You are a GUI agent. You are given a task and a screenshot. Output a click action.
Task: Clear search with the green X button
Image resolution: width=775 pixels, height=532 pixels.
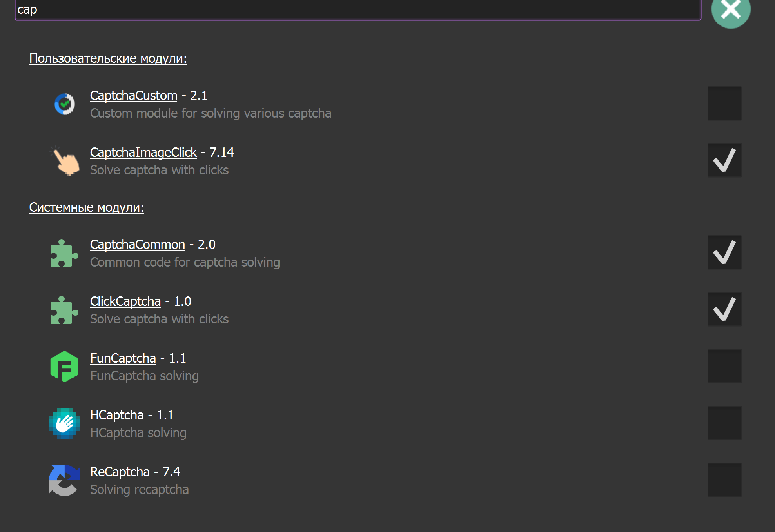[x=730, y=10]
